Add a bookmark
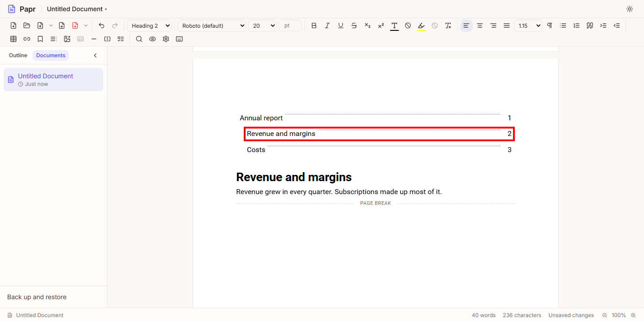 (40, 39)
